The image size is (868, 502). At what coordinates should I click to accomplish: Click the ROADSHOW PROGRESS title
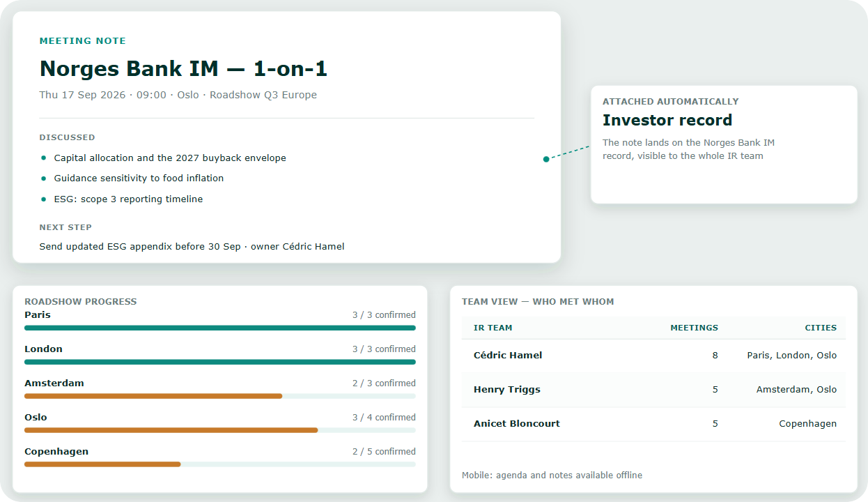[x=81, y=302]
